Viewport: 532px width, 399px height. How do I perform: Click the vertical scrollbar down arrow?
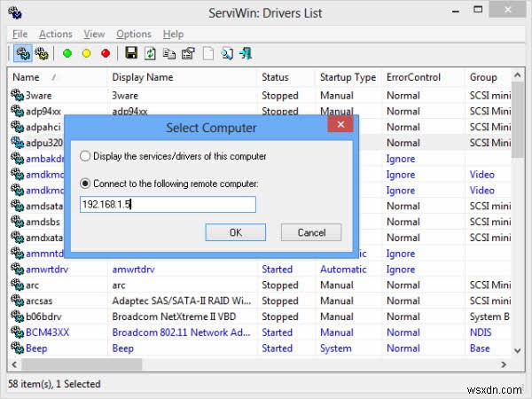(x=518, y=350)
